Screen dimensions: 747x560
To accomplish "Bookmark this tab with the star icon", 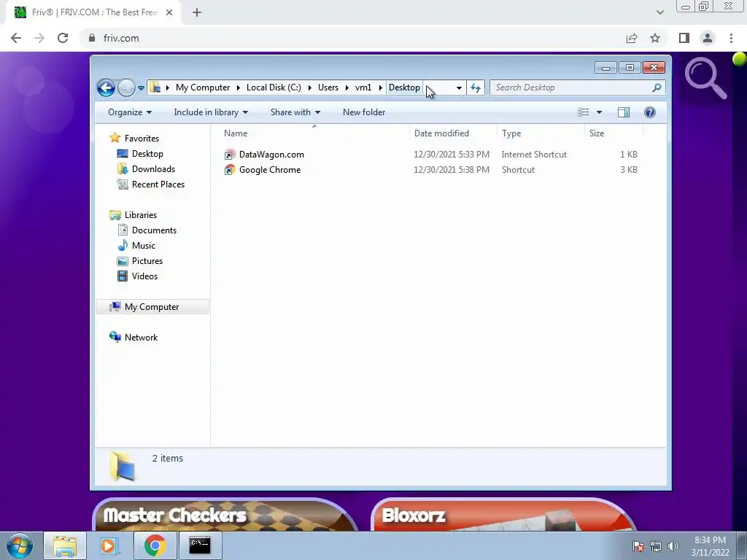I will click(655, 38).
